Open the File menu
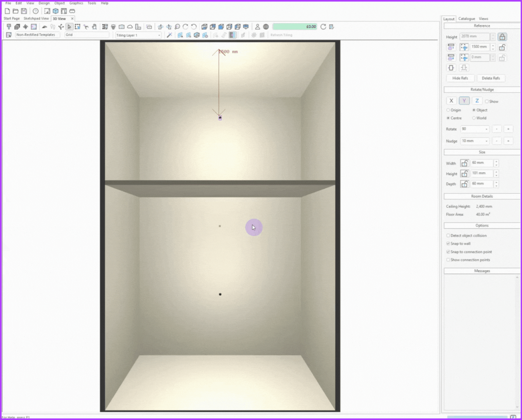The height and width of the screenshot is (420, 522). (x=8, y=3)
